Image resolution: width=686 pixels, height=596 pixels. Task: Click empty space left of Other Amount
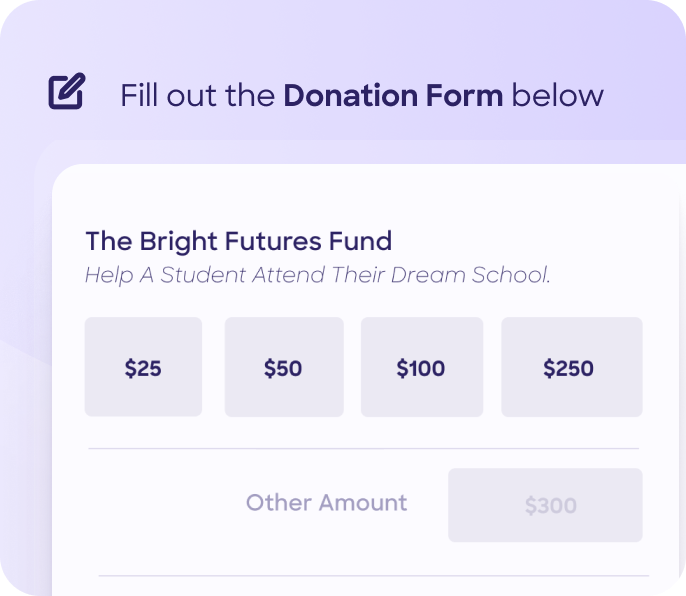(x=160, y=503)
